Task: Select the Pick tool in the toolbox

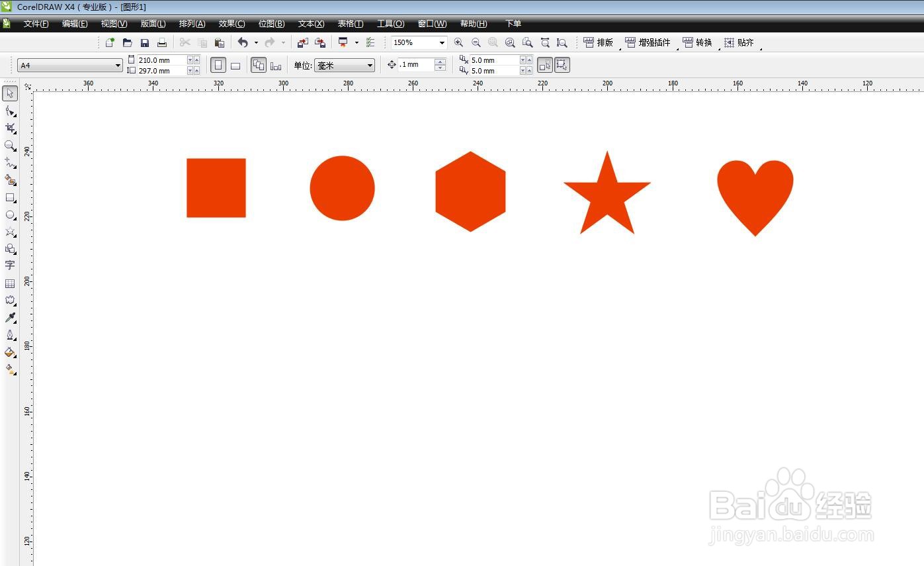Action: (x=10, y=93)
